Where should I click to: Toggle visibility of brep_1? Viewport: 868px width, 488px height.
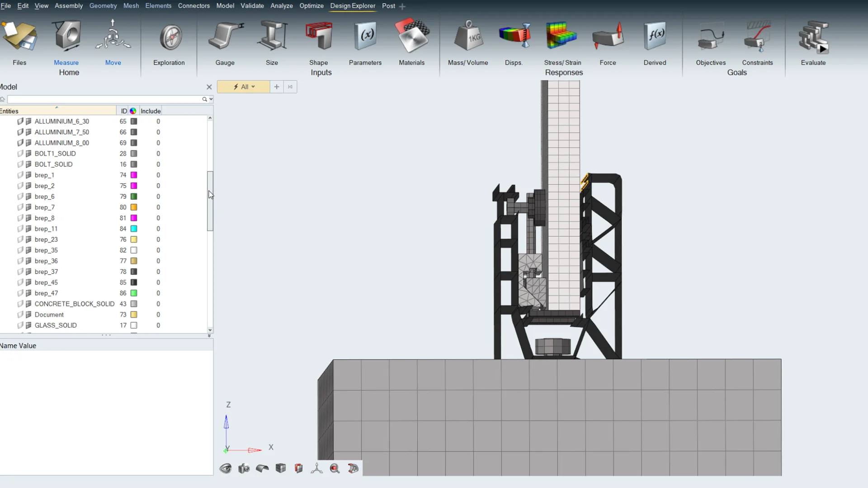point(20,175)
